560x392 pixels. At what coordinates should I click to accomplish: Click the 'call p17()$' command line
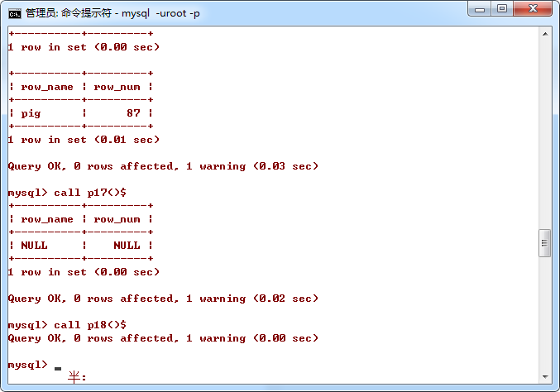point(90,193)
